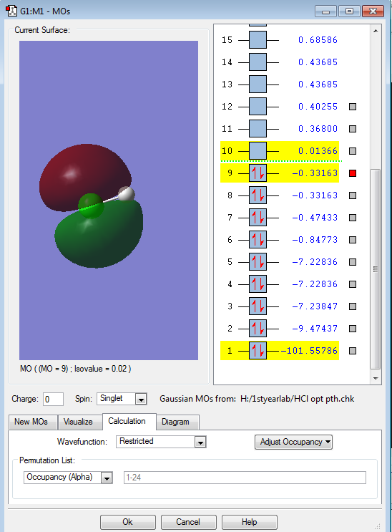Screen dimensions: 392x532
Task: Open the Diagram tab
Action: coord(175,422)
